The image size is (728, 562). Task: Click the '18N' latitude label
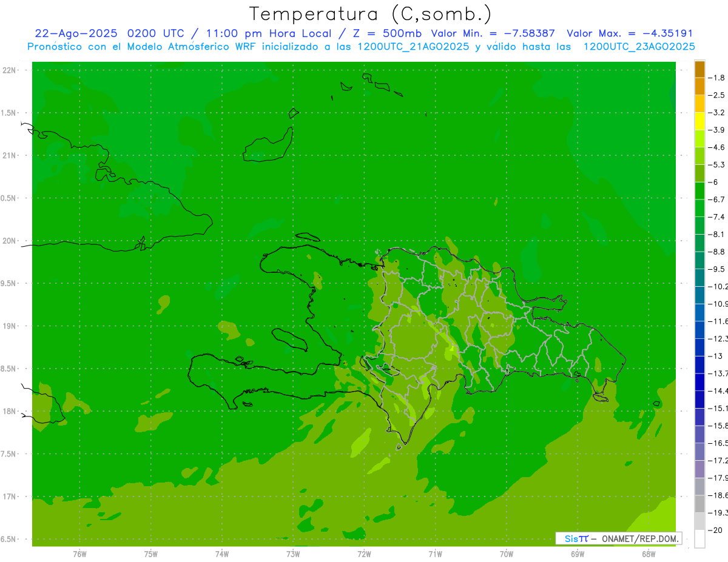coord(10,411)
